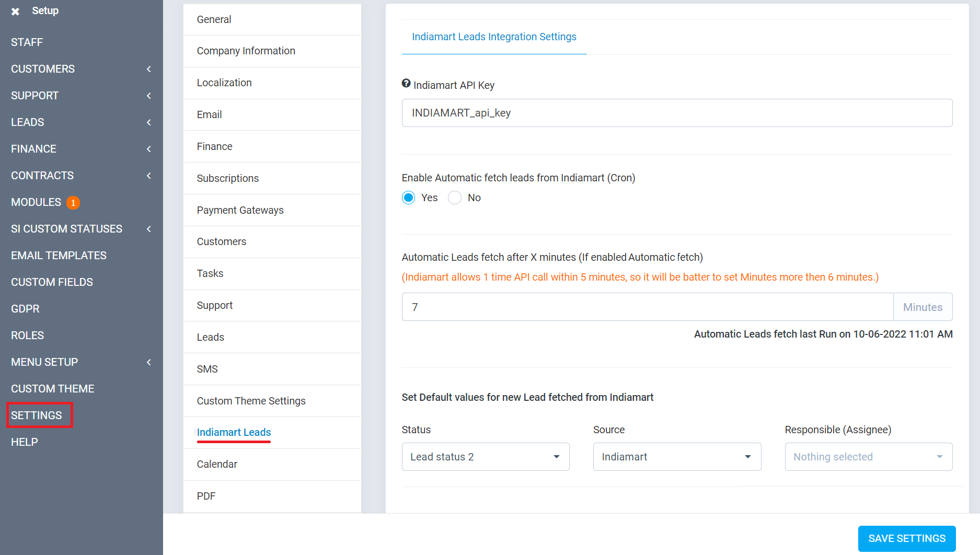Select the Calendar settings section
The image size is (980, 555).
(217, 464)
